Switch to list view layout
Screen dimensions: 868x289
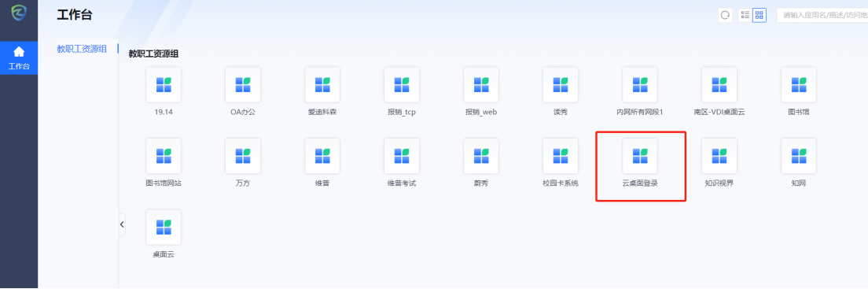coord(745,15)
